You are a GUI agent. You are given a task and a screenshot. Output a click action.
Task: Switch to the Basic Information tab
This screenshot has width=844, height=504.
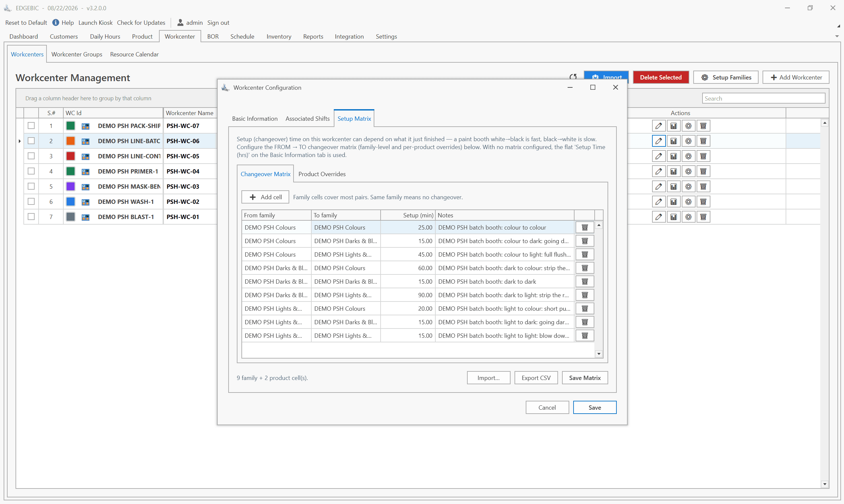(255, 118)
